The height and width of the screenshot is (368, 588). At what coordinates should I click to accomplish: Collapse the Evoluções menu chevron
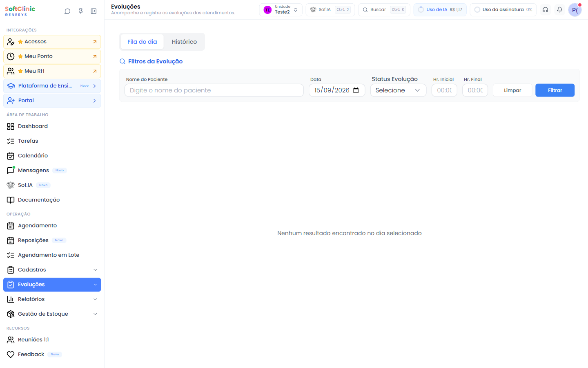pos(95,285)
